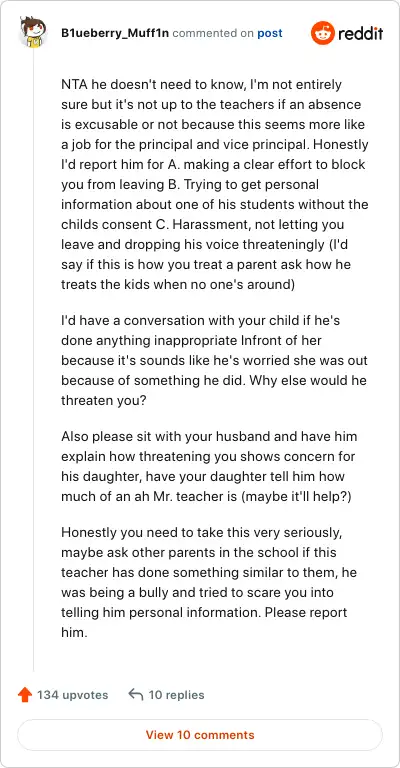Click the paragraph starting "NTA he doesn't need"
Viewport: 400px width, 768px height.
click(x=214, y=184)
